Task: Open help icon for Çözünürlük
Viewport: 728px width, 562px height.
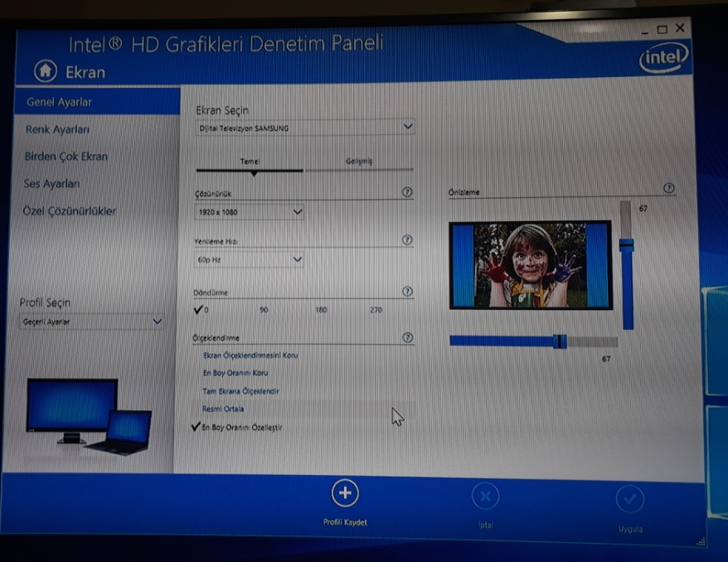Action: [x=407, y=191]
